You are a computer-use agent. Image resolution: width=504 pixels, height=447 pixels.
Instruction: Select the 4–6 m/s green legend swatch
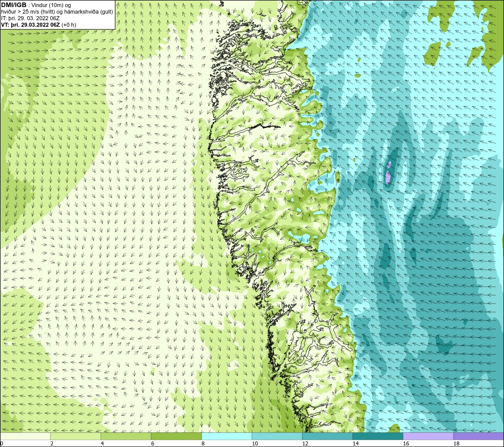tap(126, 436)
